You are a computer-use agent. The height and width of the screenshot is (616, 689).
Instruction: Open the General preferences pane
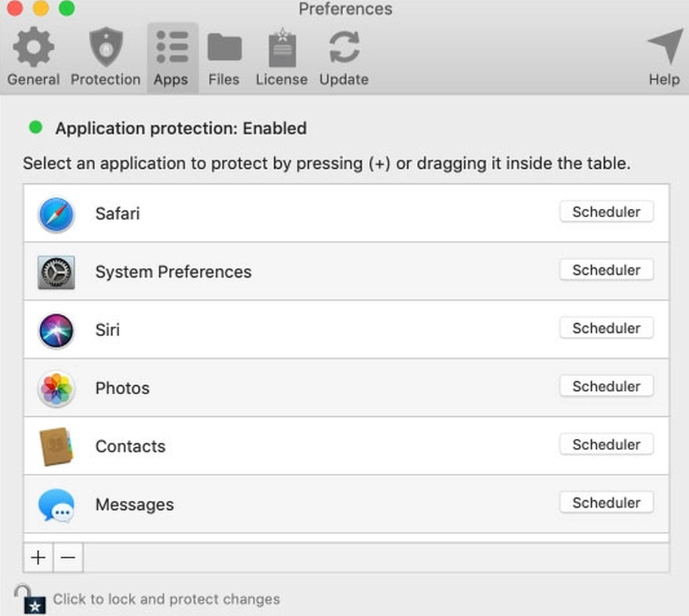[32, 47]
